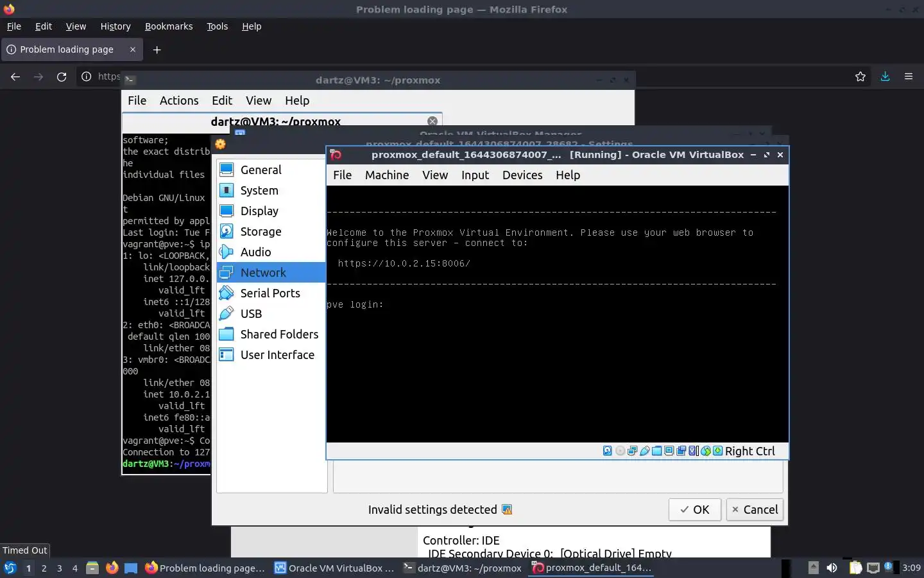Screen dimensions: 924x578
Task: Open Firefox's Bookmarks menu
Action: (x=169, y=26)
